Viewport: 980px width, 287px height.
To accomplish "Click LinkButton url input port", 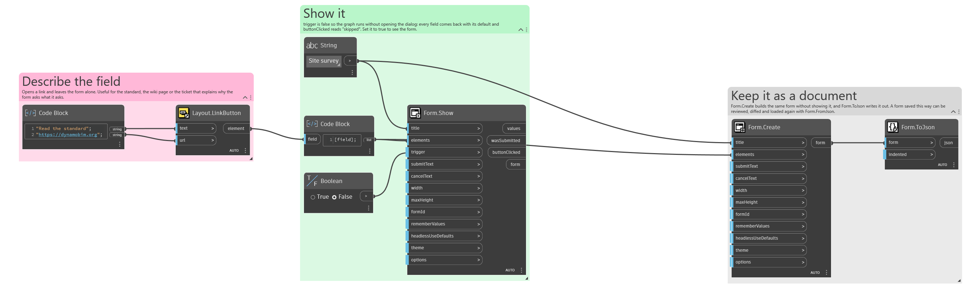I will [196, 141].
